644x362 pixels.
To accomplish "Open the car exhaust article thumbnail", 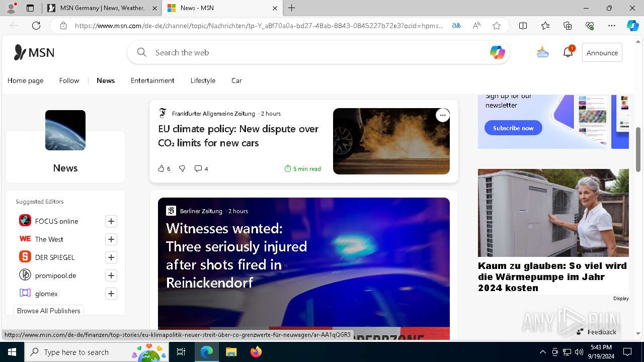I will click(391, 141).
